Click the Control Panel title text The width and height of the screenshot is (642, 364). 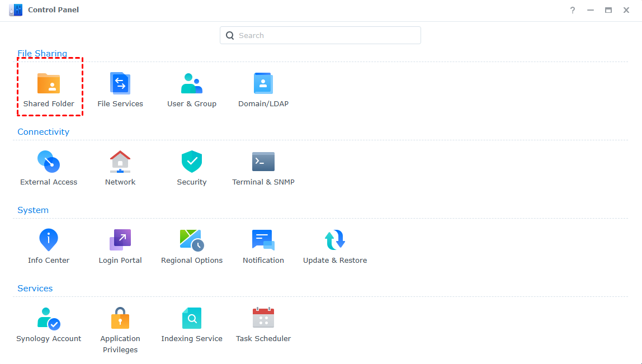point(53,10)
